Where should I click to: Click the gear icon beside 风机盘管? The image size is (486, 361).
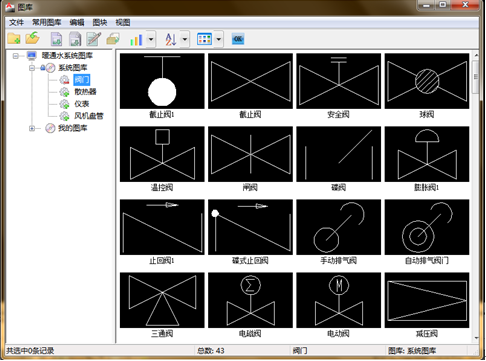[64, 116]
